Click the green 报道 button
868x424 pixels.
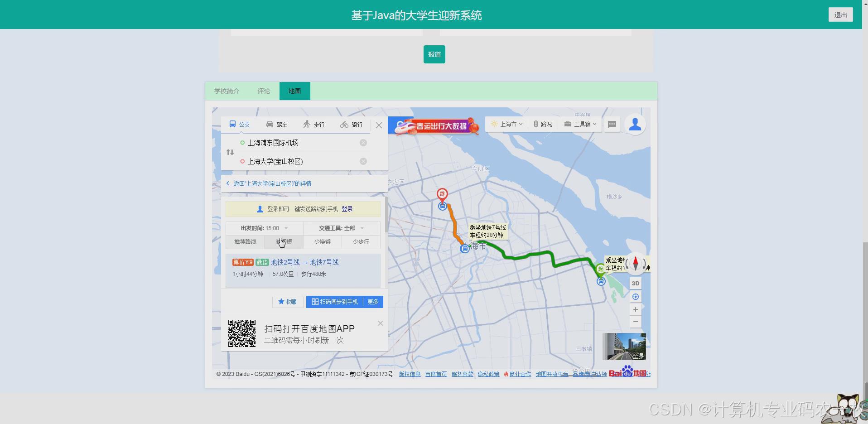click(434, 54)
